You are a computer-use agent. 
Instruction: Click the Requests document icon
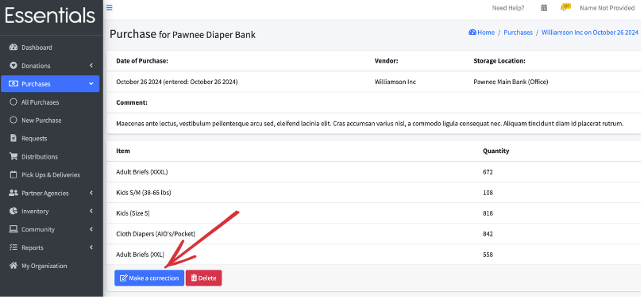coord(13,138)
